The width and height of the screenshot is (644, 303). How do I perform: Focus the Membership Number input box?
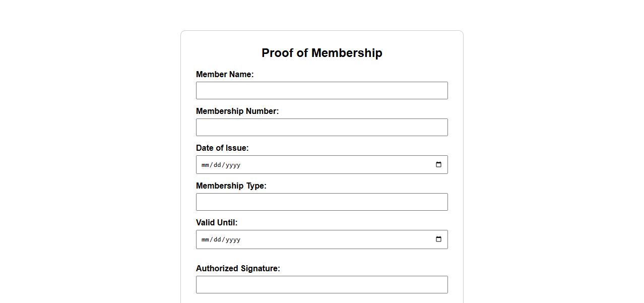click(x=321, y=128)
